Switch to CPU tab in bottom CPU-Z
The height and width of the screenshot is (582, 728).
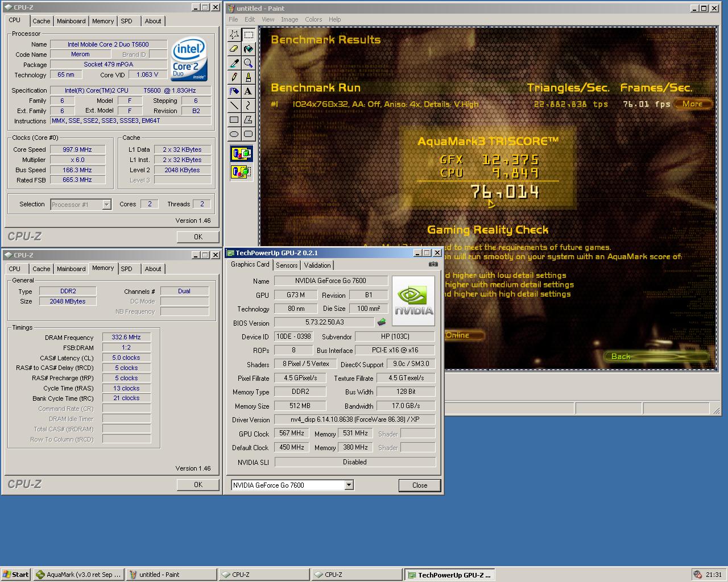(x=15, y=269)
